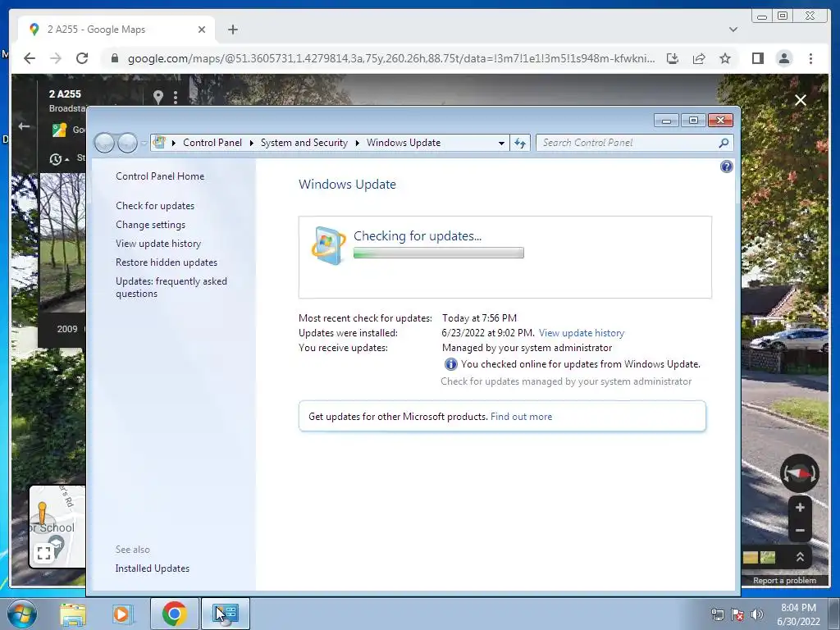840x630 pixels.
Task: Click View update history beside install date
Action: click(x=582, y=333)
